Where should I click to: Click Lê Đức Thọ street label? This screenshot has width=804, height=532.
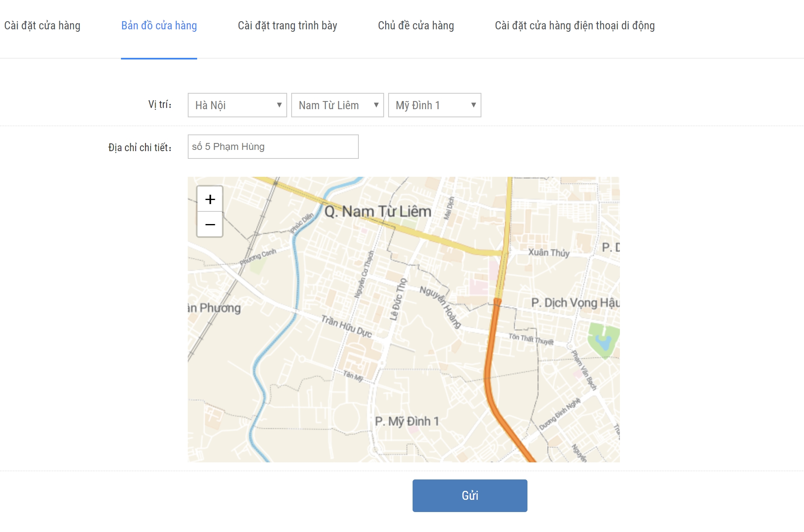pos(398,299)
